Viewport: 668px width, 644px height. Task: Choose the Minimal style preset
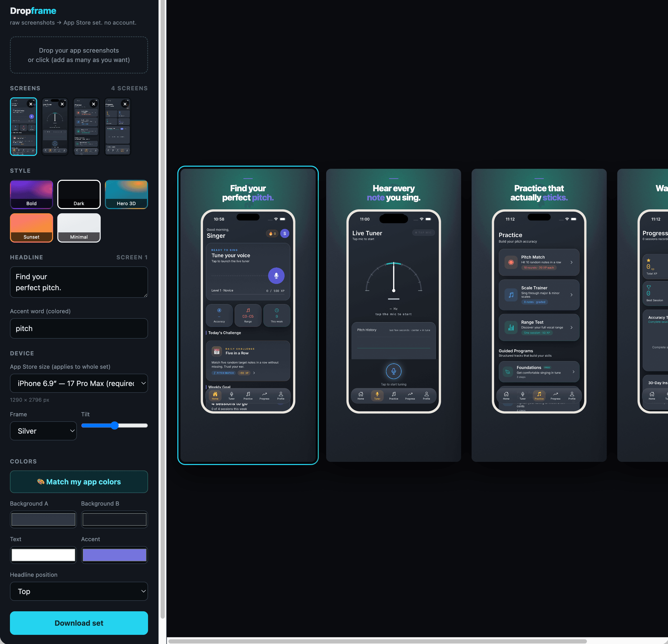point(79,228)
